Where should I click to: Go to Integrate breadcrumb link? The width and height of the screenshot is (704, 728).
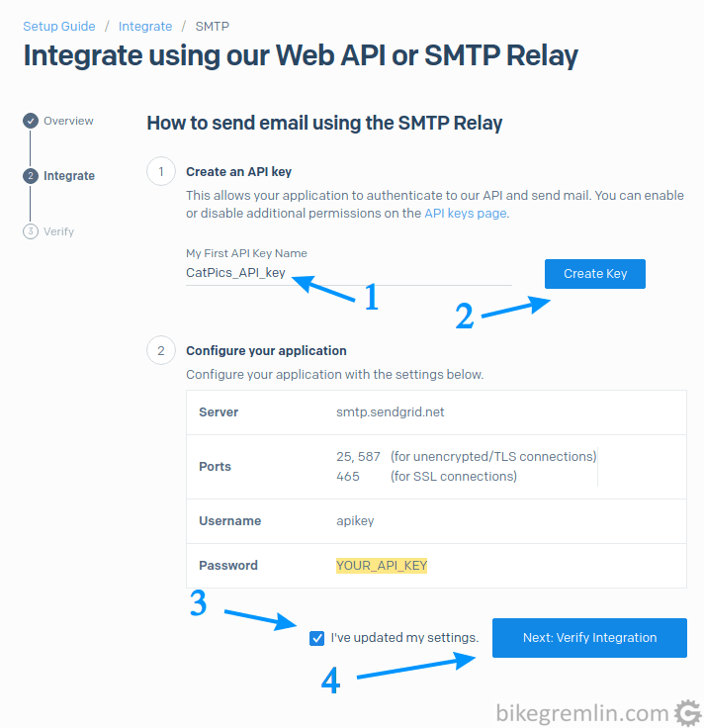point(145,27)
